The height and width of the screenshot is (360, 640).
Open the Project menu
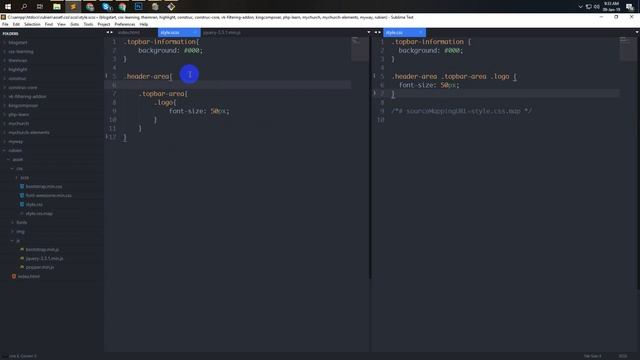104,24
